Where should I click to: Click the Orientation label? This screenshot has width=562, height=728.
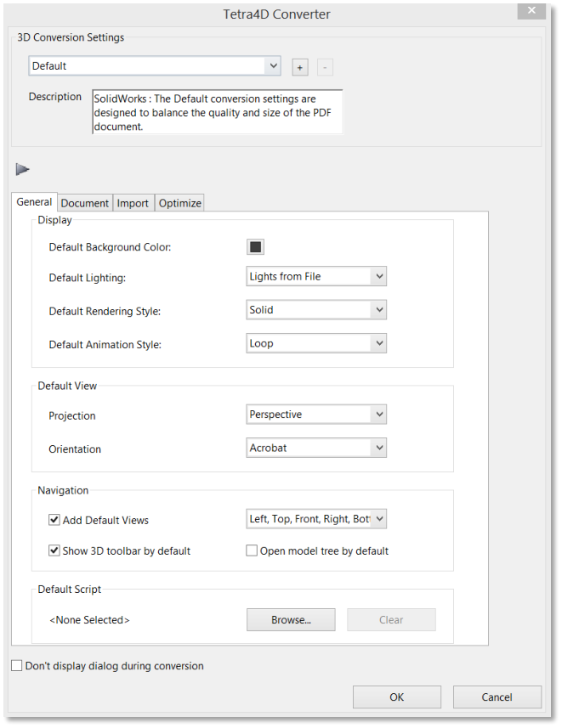(75, 449)
